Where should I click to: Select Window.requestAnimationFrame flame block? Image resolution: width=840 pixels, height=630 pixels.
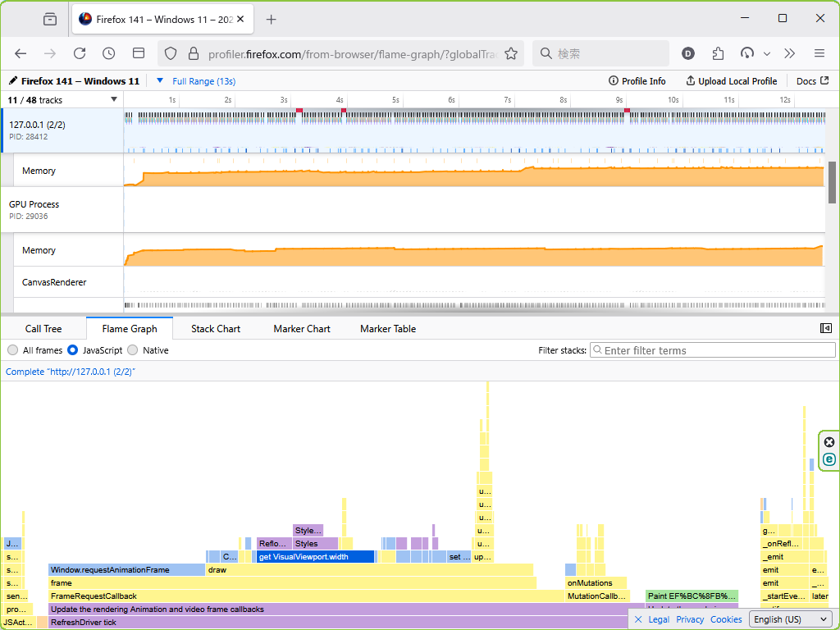[126, 569]
